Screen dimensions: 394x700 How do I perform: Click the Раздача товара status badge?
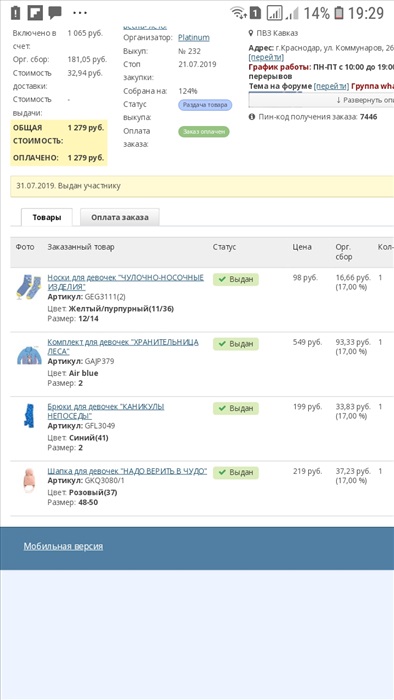(205, 105)
